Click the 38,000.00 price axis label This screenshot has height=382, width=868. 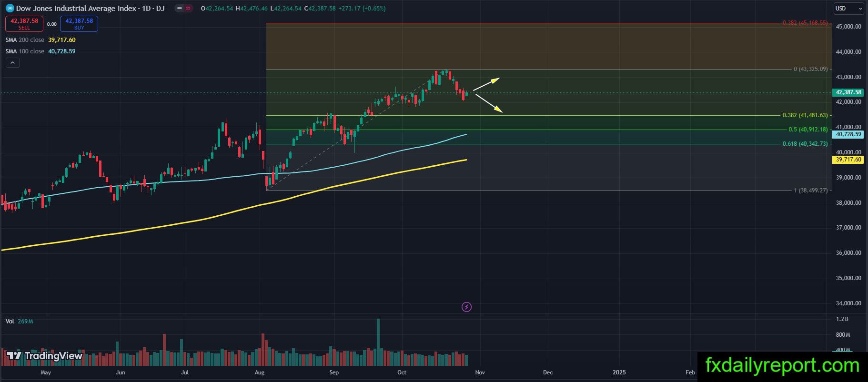click(848, 203)
